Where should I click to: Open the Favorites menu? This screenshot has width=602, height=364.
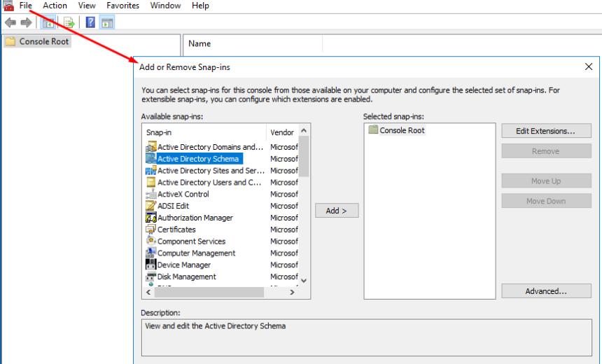coord(123,6)
